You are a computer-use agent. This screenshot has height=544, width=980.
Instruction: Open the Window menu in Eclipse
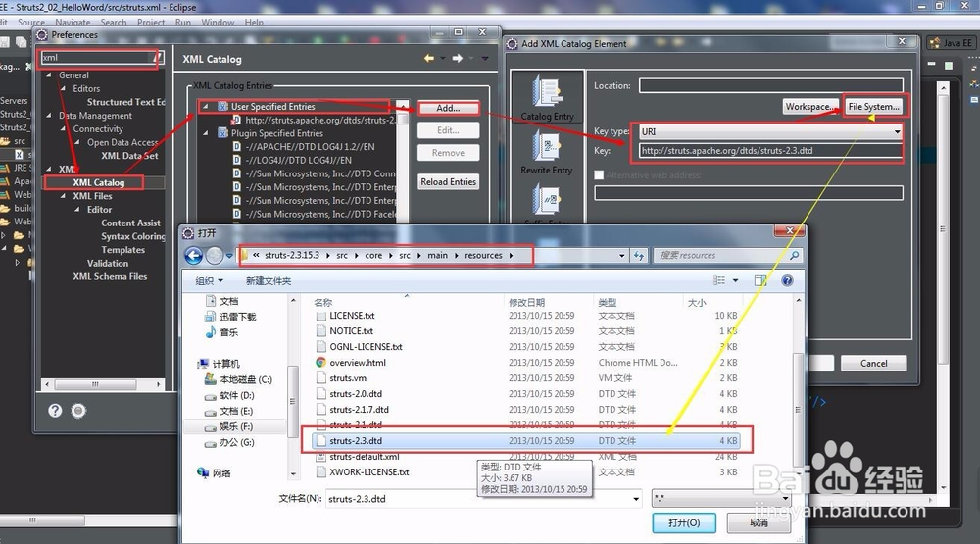[218, 22]
